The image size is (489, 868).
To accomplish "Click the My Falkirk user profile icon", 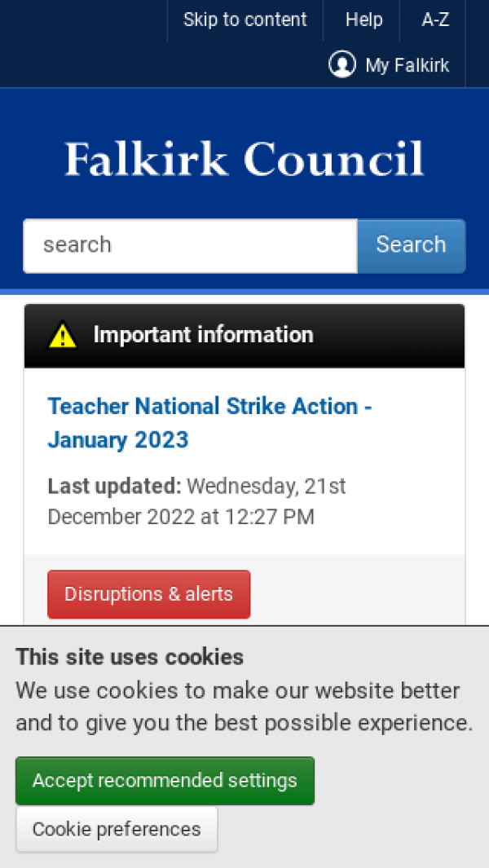I will click(x=342, y=64).
